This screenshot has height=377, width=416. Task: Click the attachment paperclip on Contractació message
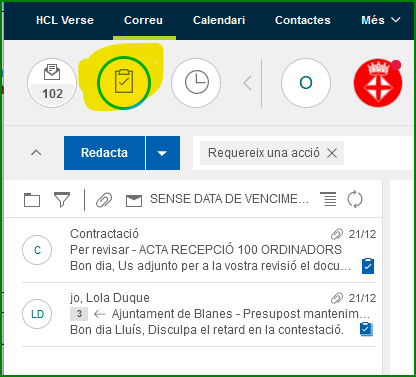click(x=337, y=234)
